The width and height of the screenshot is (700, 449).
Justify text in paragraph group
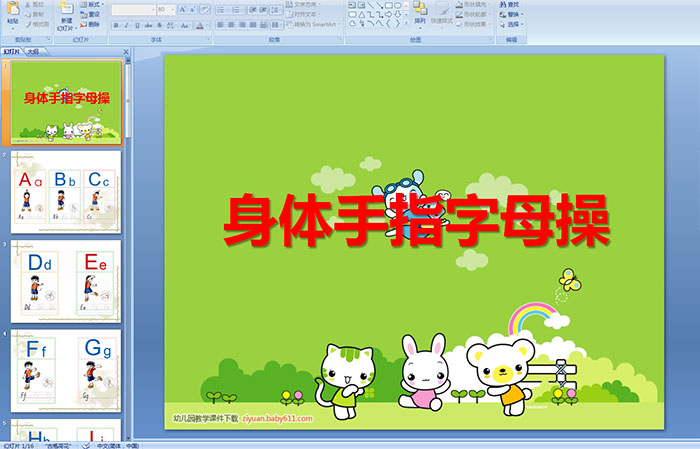[x=253, y=25]
